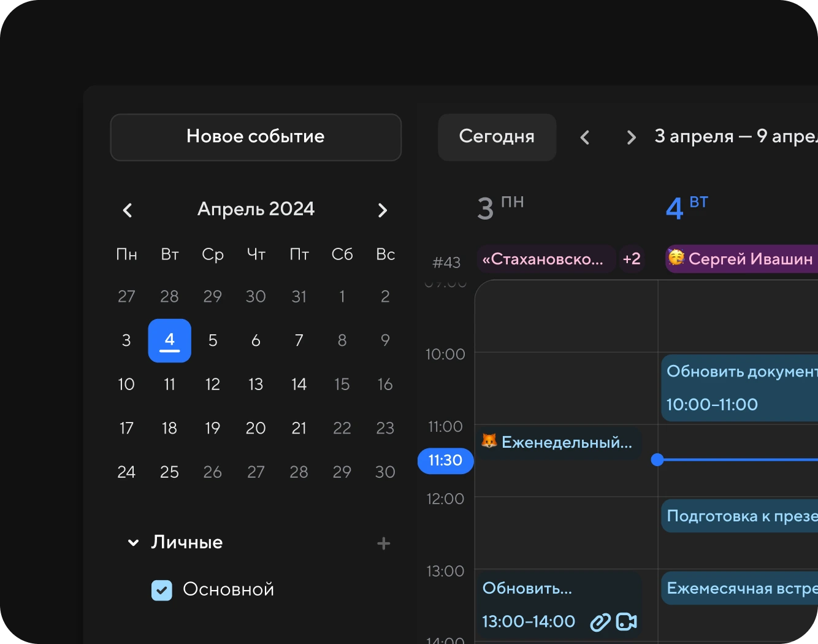Uncheck the Основной calendar checkbox
The image size is (818, 644).
click(x=162, y=590)
